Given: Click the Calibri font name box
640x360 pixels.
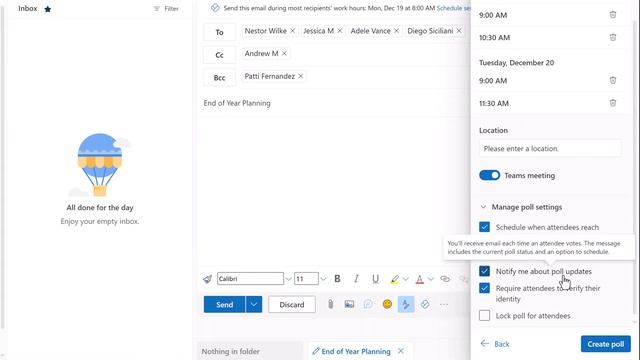Looking at the screenshot, I should click(250, 279).
